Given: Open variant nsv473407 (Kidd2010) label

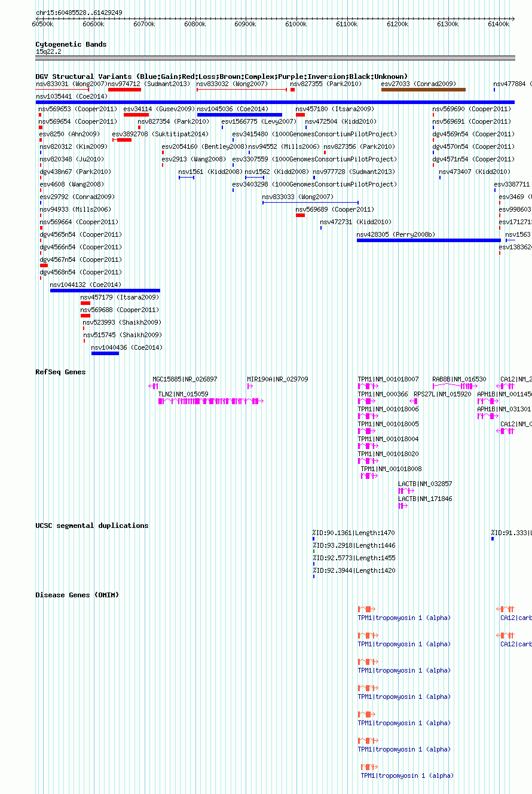Looking at the screenshot, I should tap(475, 172).
